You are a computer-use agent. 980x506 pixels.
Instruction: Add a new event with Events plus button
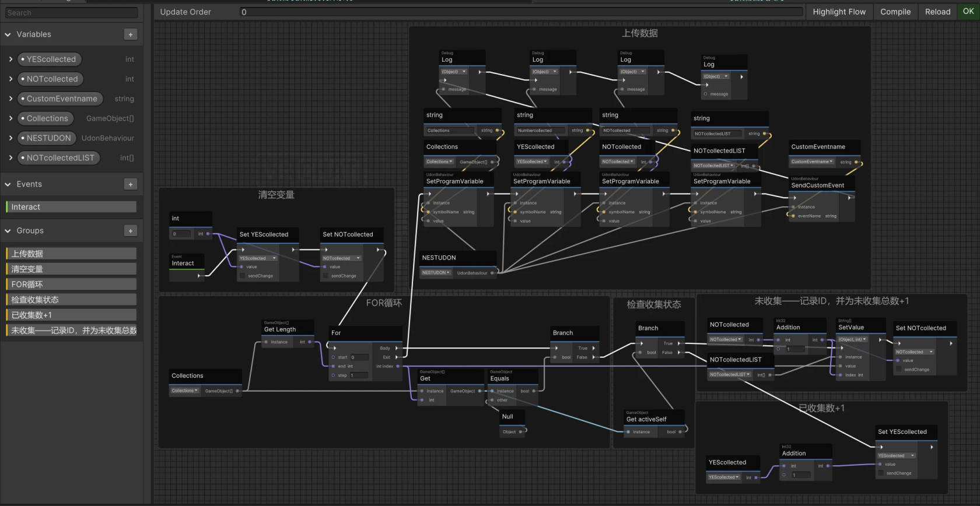coord(131,184)
